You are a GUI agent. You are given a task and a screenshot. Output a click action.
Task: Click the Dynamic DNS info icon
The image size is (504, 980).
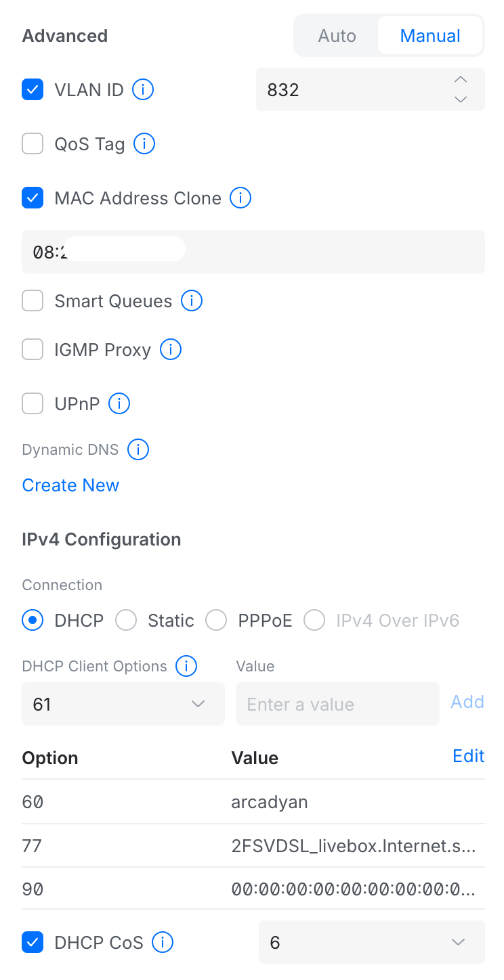(x=138, y=449)
